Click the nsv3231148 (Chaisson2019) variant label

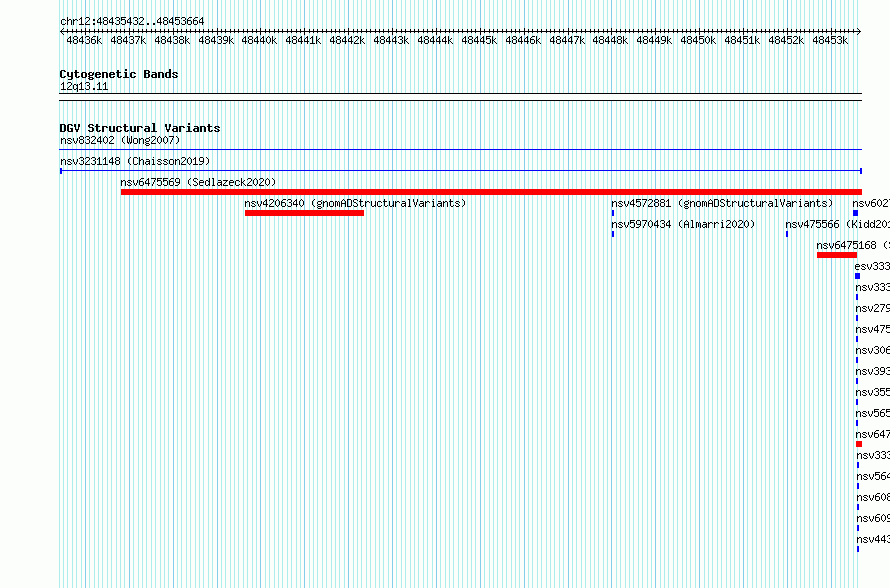[x=135, y=161]
